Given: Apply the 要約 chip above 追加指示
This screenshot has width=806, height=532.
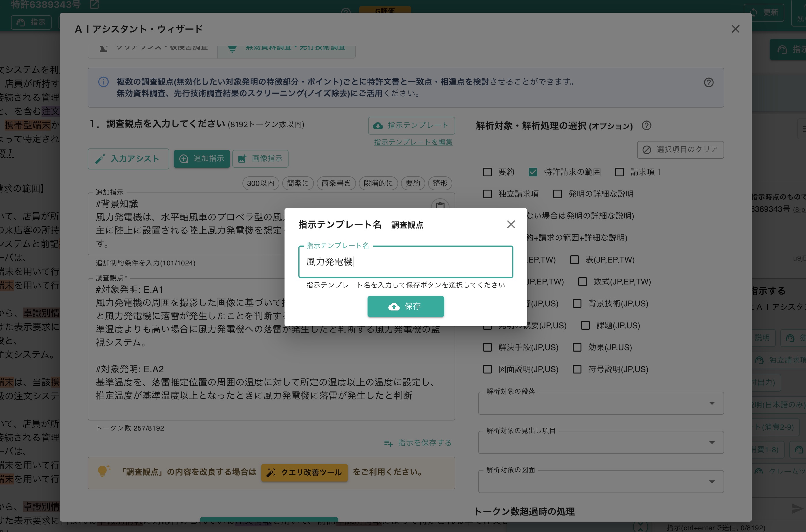Looking at the screenshot, I should [x=413, y=183].
